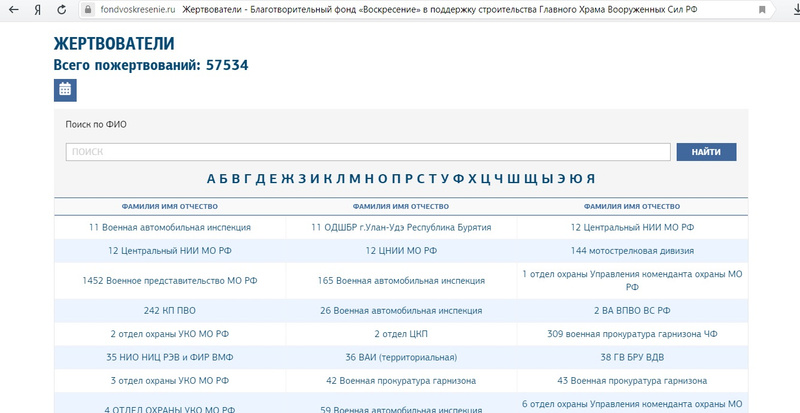Select cell 2 ВА ВПВО ВС РФ
Image resolution: width=800 pixels, height=413 pixels.
point(632,310)
